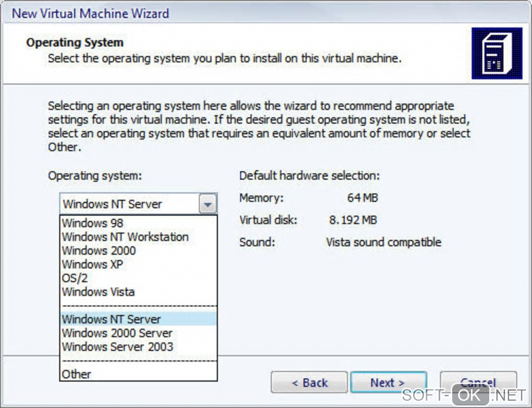The image size is (532, 408).
Task: Pick Other at the bottom of the list
Action: tap(77, 374)
